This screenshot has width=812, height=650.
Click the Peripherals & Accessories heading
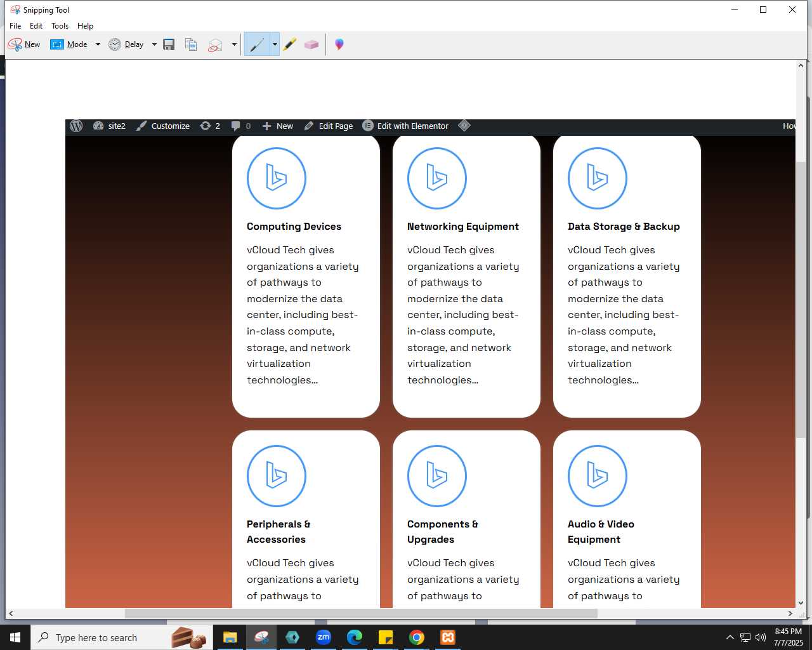pyautogui.click(x=278, y=532)
